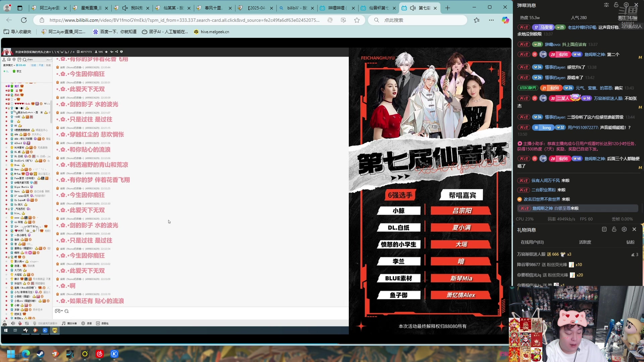Open the audio mixer sliders icon
The height and width of the screenshot is (362, 644).
27,323
